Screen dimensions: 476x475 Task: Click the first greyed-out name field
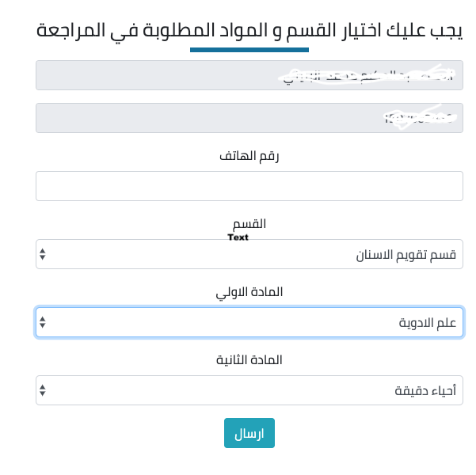point(249,75)
